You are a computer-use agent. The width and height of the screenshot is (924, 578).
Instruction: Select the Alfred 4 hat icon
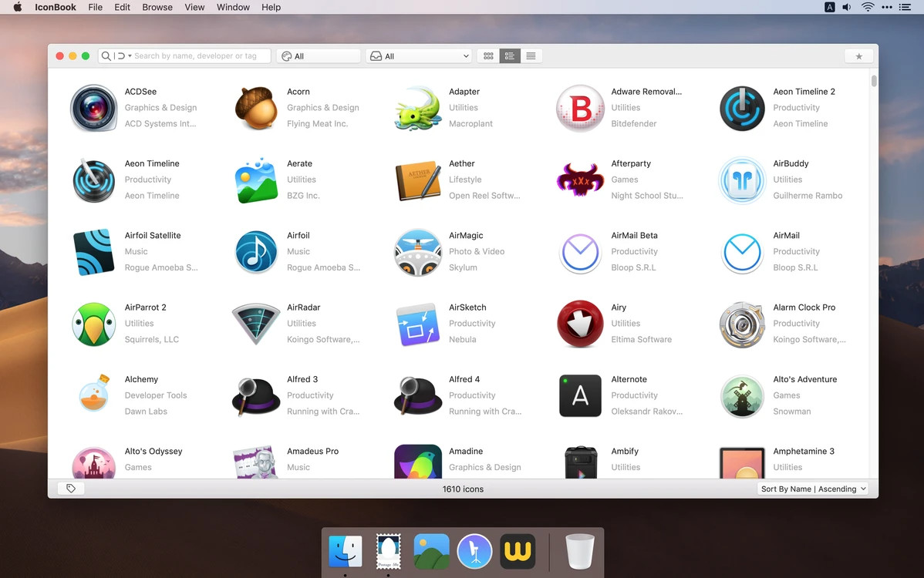418,396
